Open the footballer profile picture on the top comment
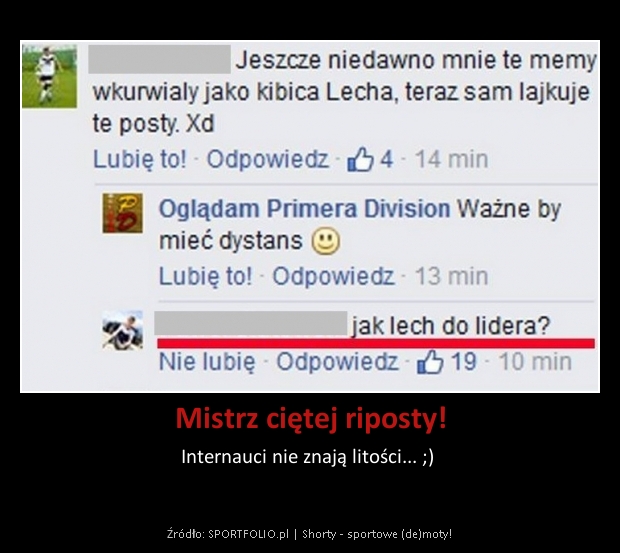Screen dimensions: 620x553 [x=49, y=76]
